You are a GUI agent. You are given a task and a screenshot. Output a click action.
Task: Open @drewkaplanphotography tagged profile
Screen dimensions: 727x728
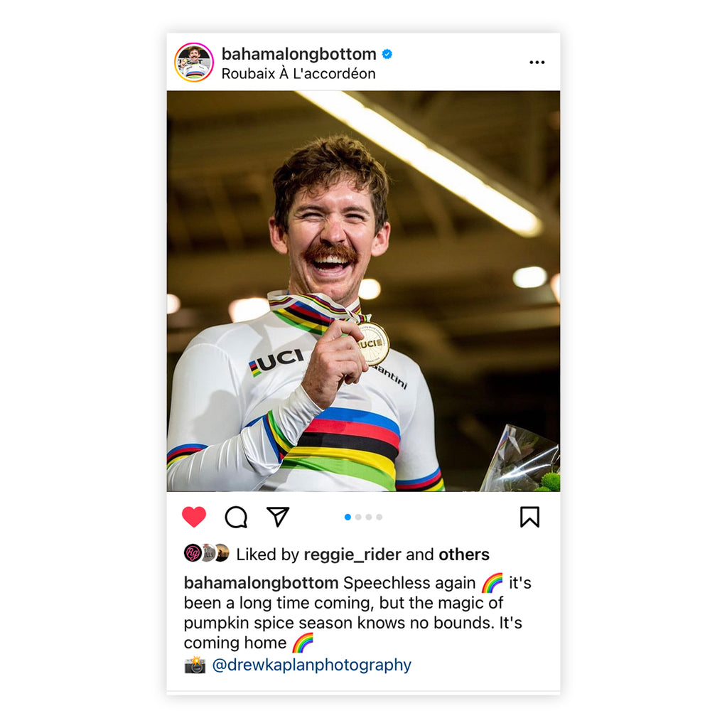[x=311, y=665]
